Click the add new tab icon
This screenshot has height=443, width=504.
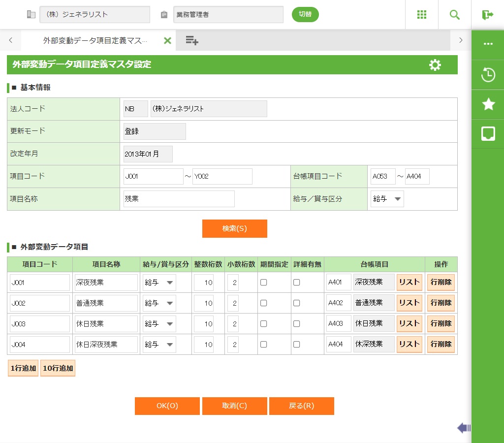coord(191,40)
